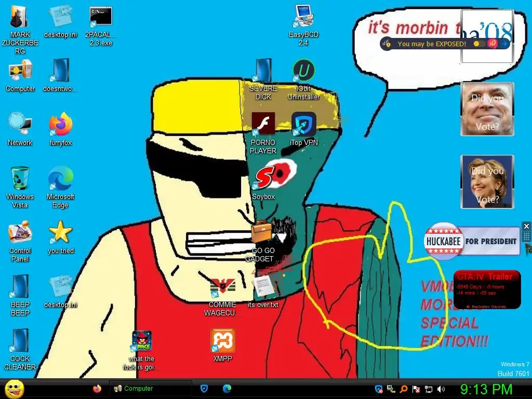Click the computer device tray icon
Viewport: 532px width, 399px height.
391,389
